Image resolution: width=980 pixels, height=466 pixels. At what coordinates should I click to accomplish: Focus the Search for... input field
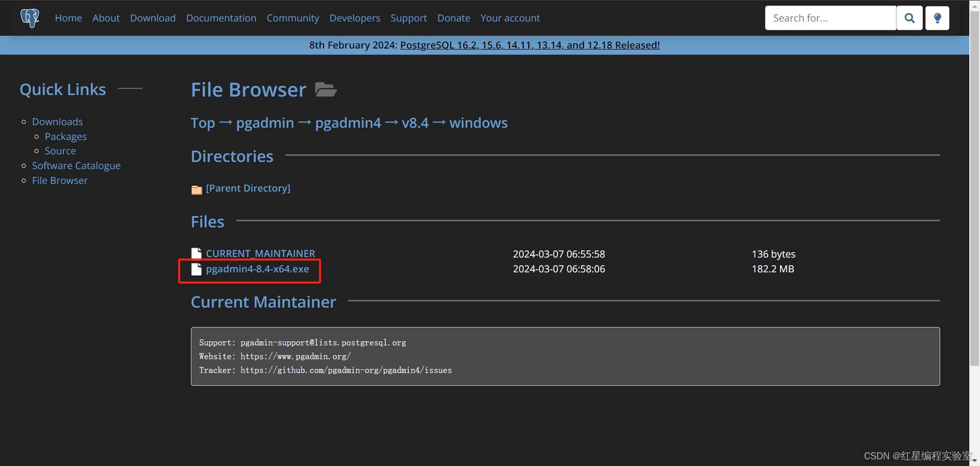click(x=830, y=18)
